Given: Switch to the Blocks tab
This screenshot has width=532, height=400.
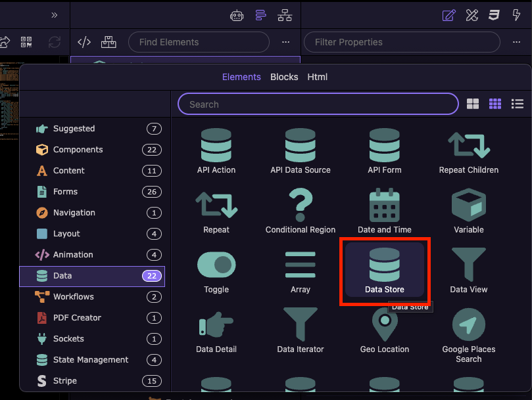Looking at the screenshot, I should (284, 77).
